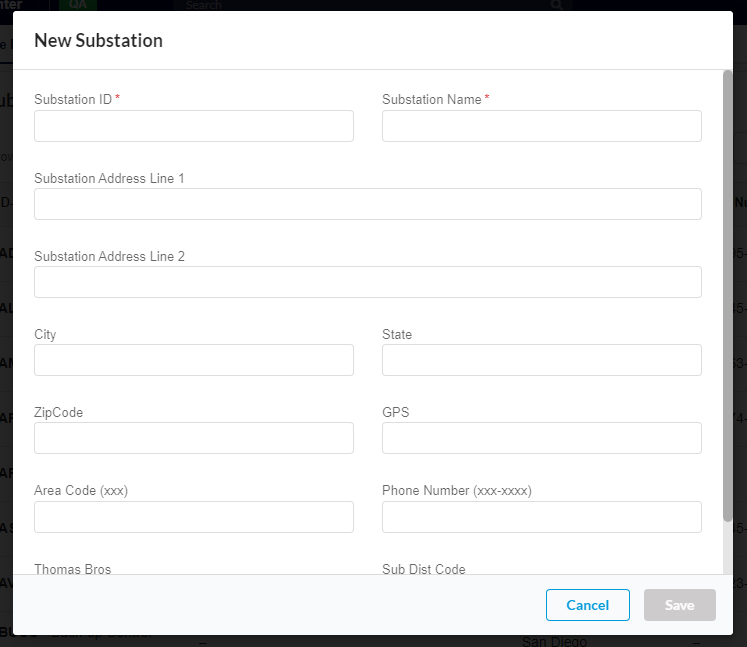The height and width of the screenshot is (647, 747).
Task: Click the ZipCode input box
Action: [x=193, y=438]
